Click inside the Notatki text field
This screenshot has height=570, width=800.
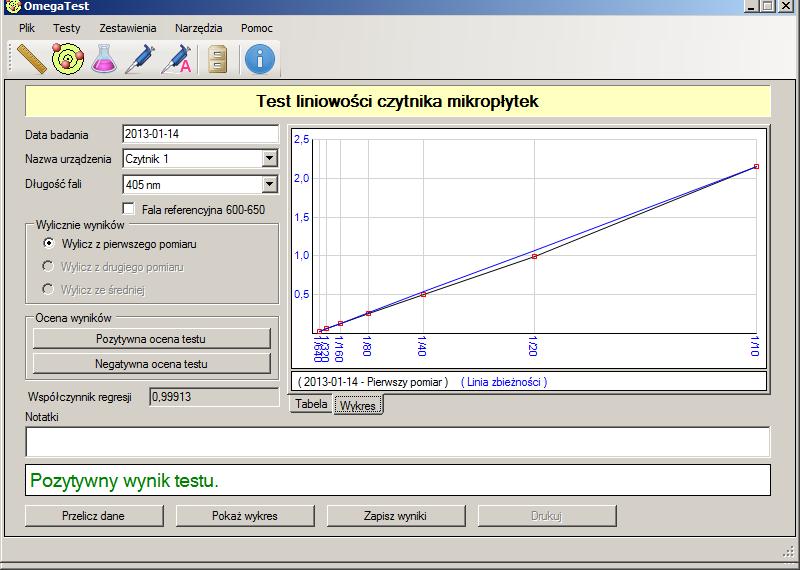(x=397, y=441)
